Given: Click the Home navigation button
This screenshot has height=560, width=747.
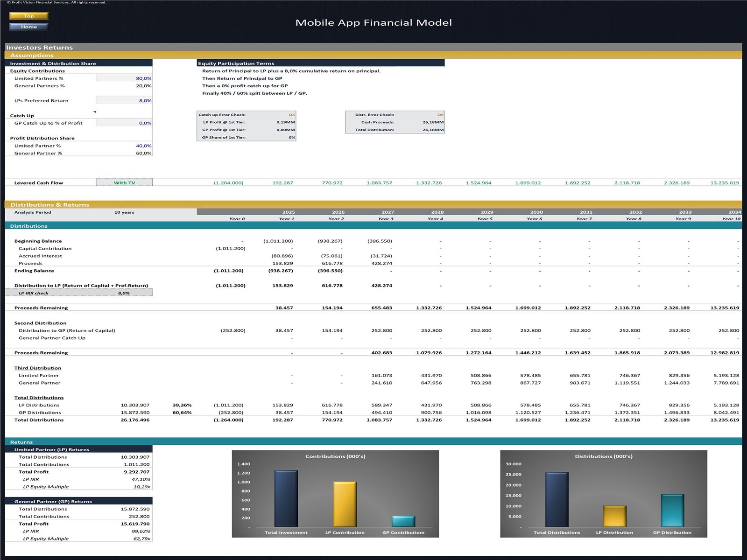Looking at the screenshot, I should 29,27.
